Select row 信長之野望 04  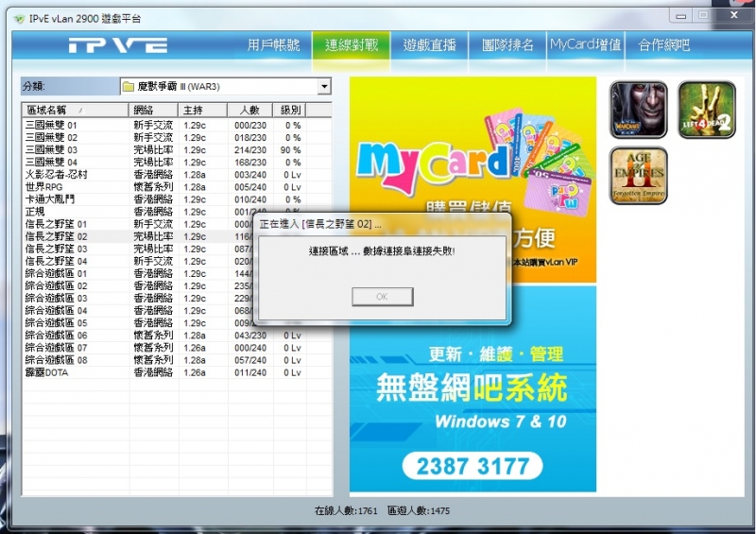[177, 262]
